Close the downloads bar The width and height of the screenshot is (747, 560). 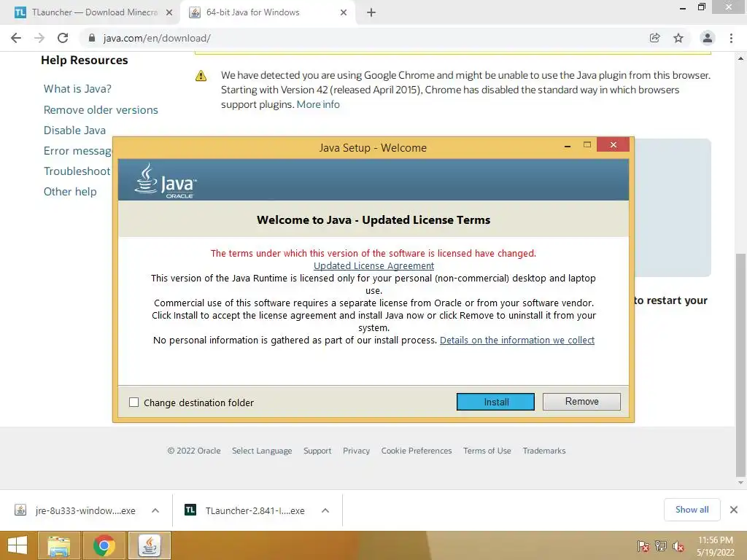734,510
